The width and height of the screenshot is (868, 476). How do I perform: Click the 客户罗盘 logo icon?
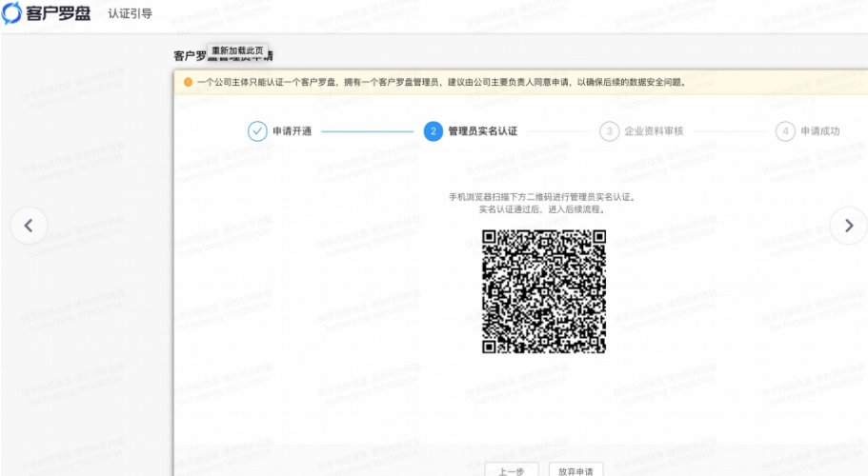(11, 12)
